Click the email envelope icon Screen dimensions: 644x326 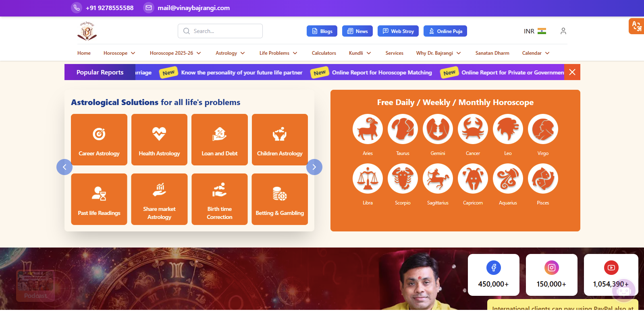coord(149,8)
